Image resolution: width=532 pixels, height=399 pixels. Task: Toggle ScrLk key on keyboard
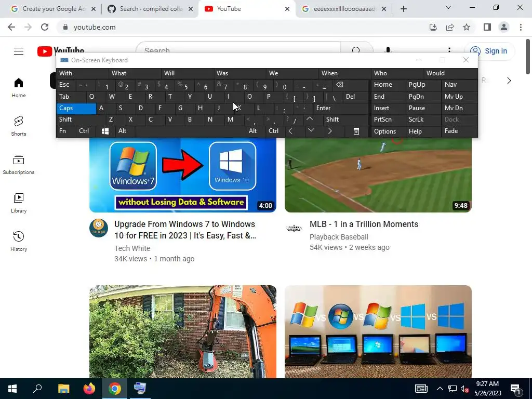click(423, 119)
